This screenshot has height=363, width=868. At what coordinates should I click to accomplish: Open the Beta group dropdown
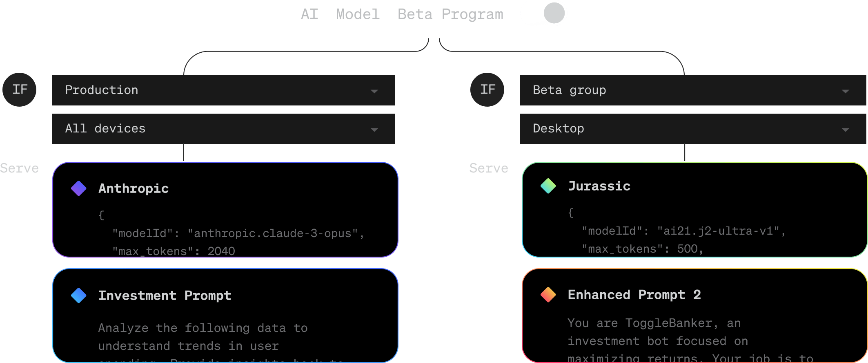(693, 90)
